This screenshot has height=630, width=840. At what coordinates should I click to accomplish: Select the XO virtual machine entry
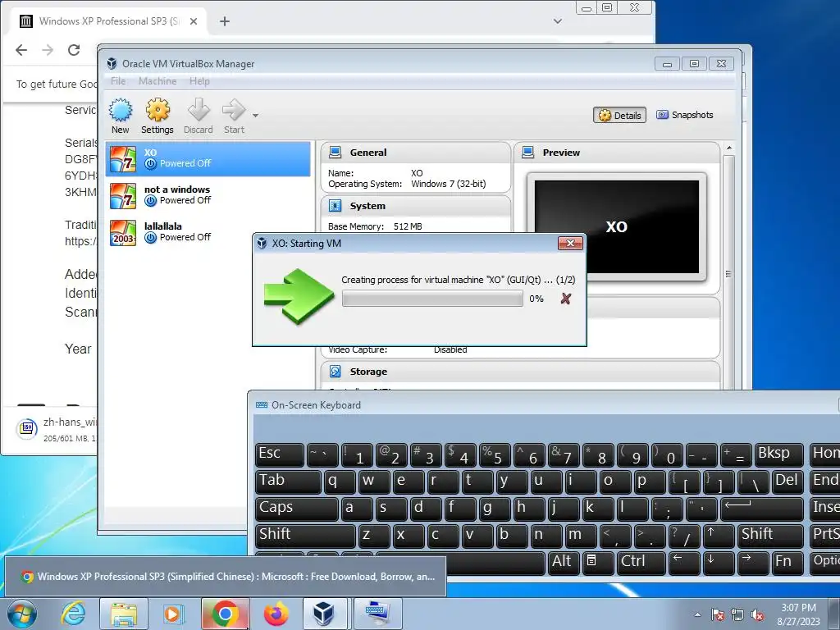[x=208, y=158]
